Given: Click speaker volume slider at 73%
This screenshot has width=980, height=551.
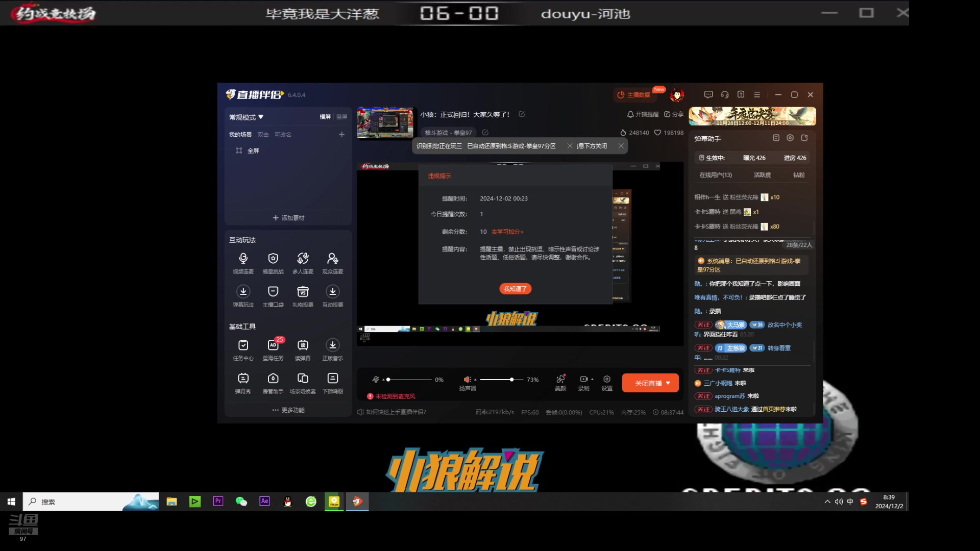Looking at the screenshot, I should 511,380.
